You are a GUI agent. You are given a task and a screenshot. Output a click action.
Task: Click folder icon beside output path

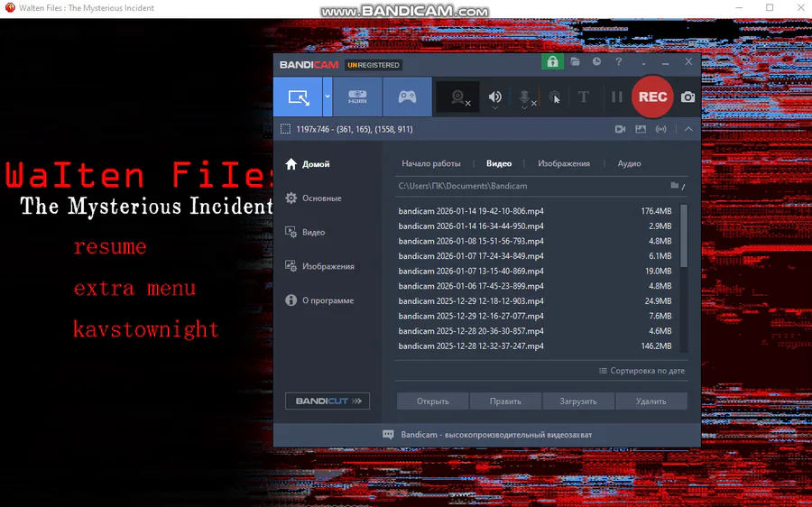[x=674, y=186]
